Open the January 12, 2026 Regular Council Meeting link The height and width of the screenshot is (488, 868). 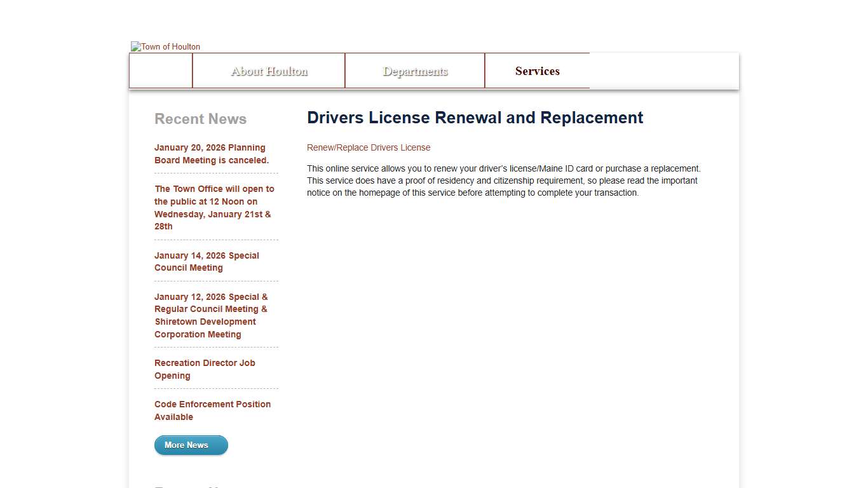pos(211,315)
